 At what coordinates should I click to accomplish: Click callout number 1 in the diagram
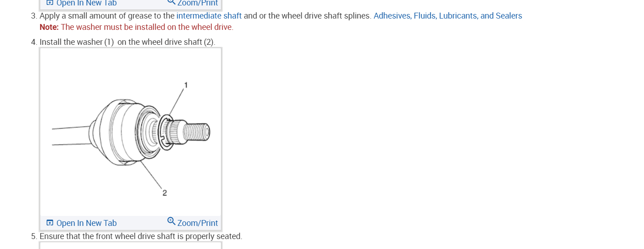coord(186,85)
